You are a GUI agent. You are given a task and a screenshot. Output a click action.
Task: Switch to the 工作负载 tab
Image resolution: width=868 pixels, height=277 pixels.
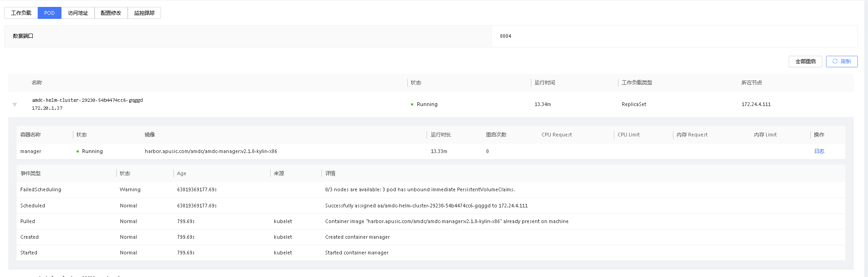(21, 13)
